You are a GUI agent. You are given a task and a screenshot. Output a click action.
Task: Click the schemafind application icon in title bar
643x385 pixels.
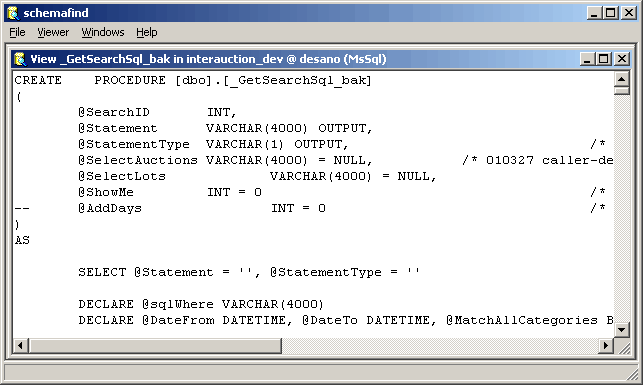coord(14,13)
